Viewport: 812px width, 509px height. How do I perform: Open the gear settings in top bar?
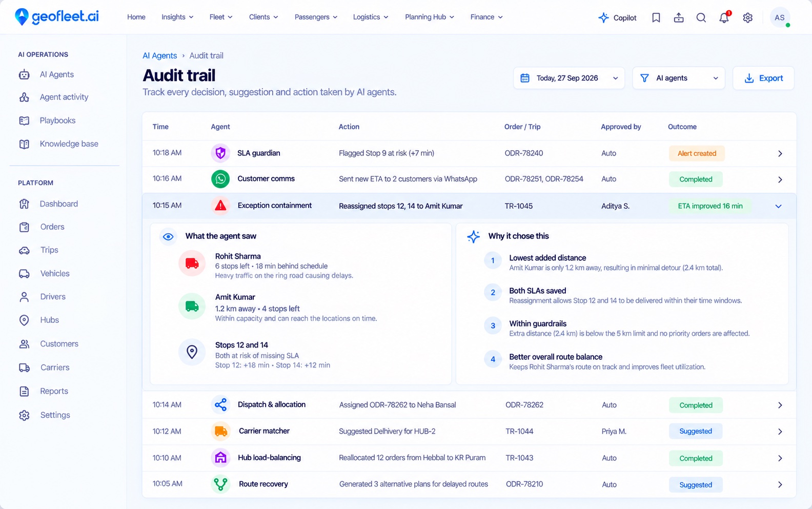pos(748,17)
